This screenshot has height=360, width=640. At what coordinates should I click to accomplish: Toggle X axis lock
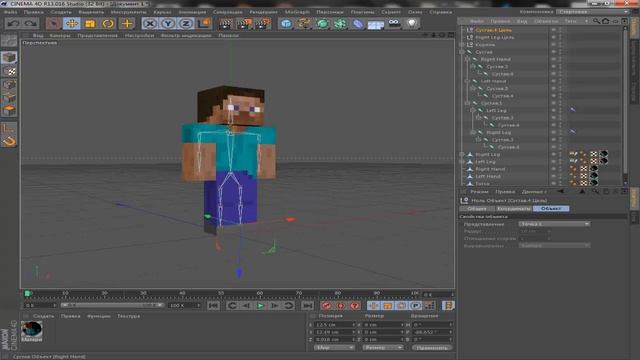(x=150, y=24)
